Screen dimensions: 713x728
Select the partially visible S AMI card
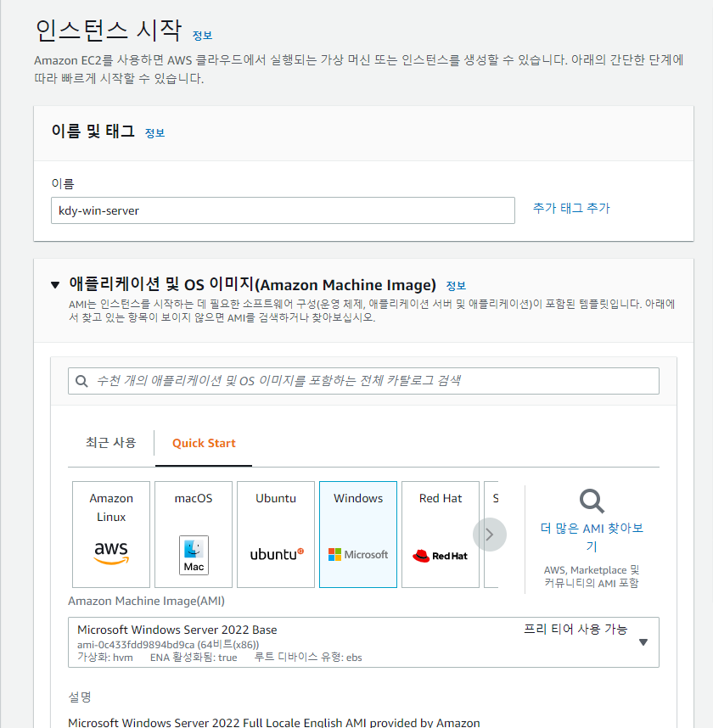point(491,535)
